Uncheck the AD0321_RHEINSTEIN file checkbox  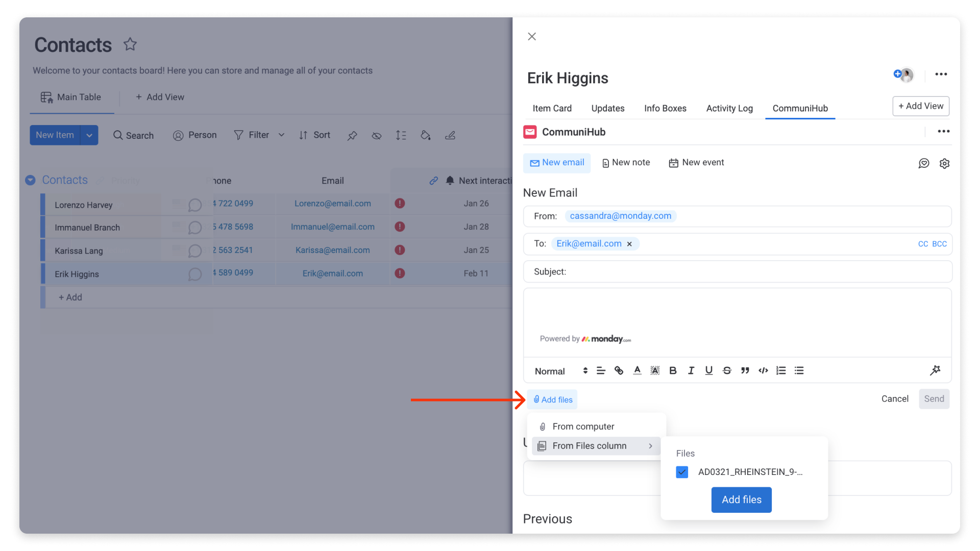(x=682, y=472)
